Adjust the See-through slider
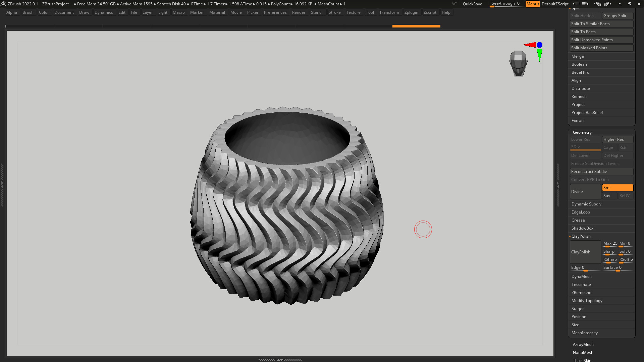 pyautogui.click(x=505, y=4)
